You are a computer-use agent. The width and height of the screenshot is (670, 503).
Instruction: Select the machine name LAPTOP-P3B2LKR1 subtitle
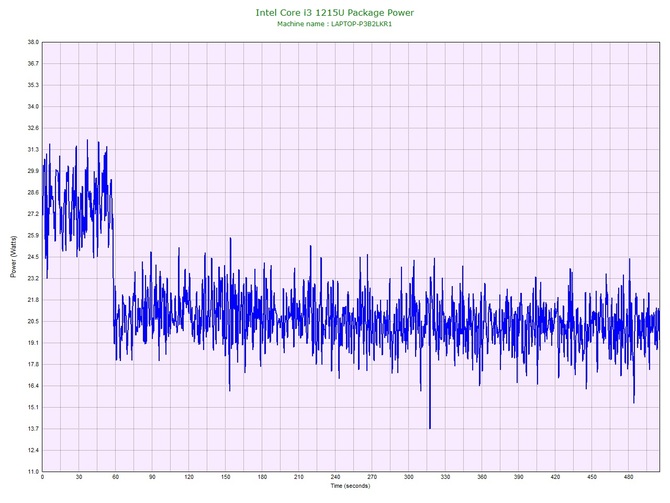335,24
